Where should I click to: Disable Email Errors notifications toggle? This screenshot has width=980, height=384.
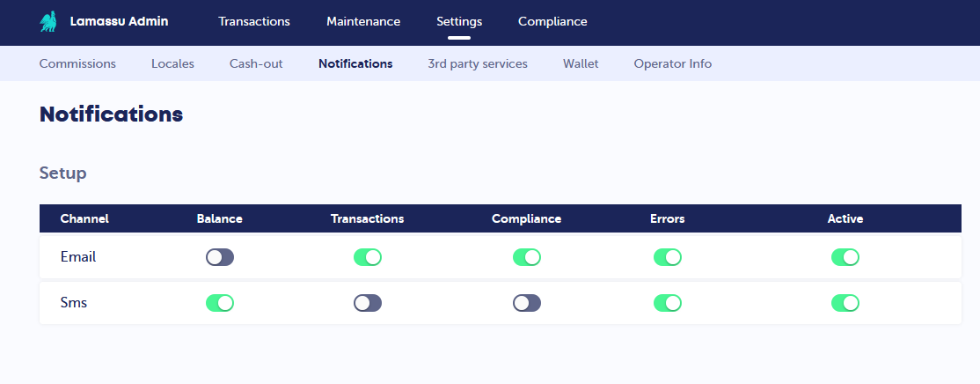[x=668, y=257]
